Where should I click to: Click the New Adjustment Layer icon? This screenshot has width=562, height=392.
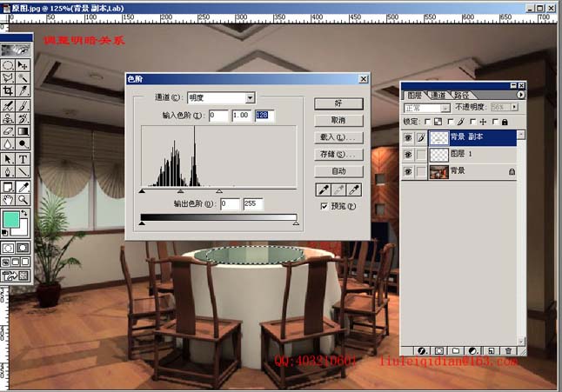(472, 351)
